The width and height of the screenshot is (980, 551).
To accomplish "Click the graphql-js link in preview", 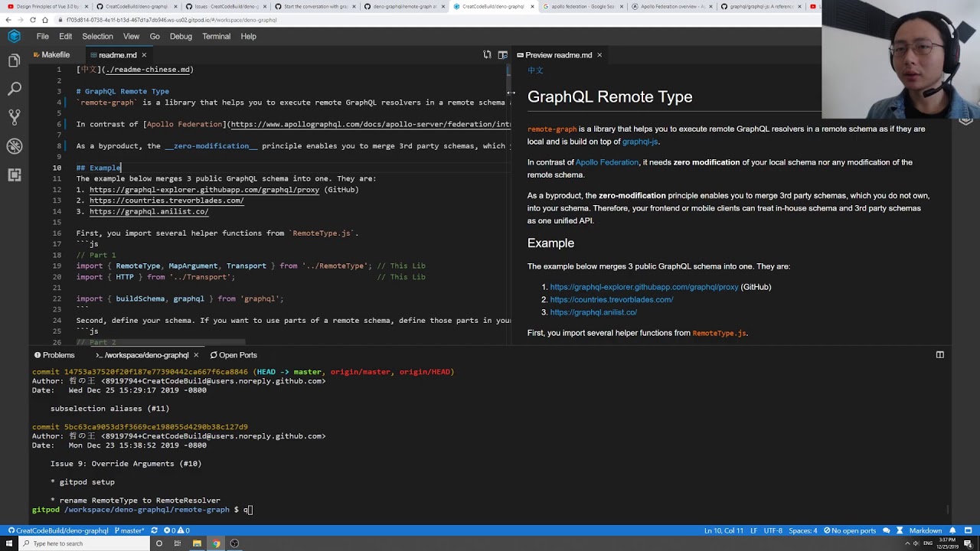I will coord(640,142).
